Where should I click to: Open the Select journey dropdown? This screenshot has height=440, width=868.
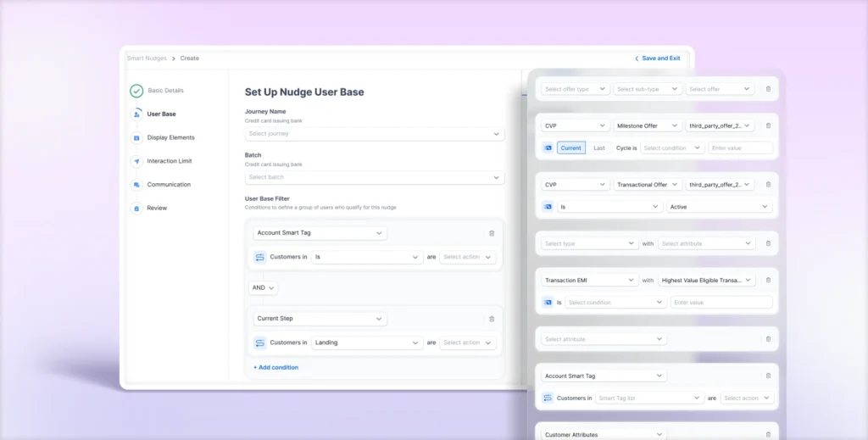point(374,134)
